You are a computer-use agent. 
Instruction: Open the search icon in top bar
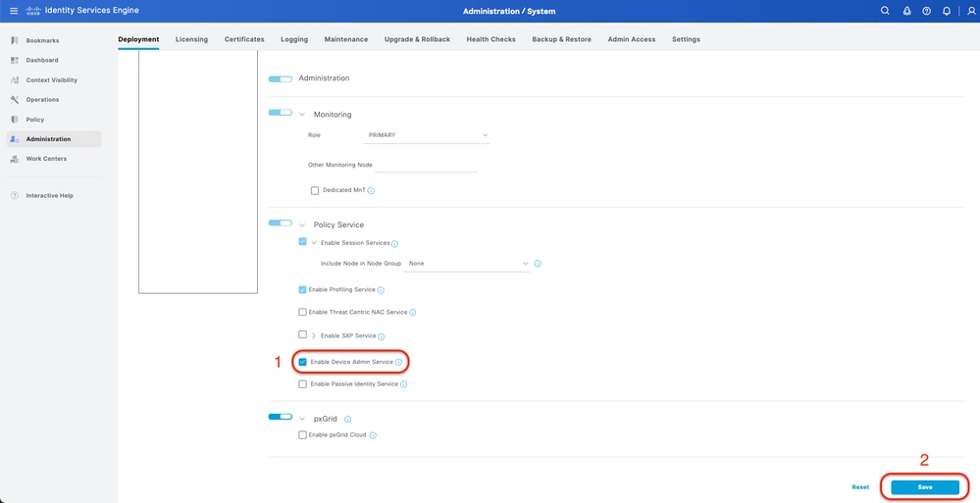[x=885, y=11]
